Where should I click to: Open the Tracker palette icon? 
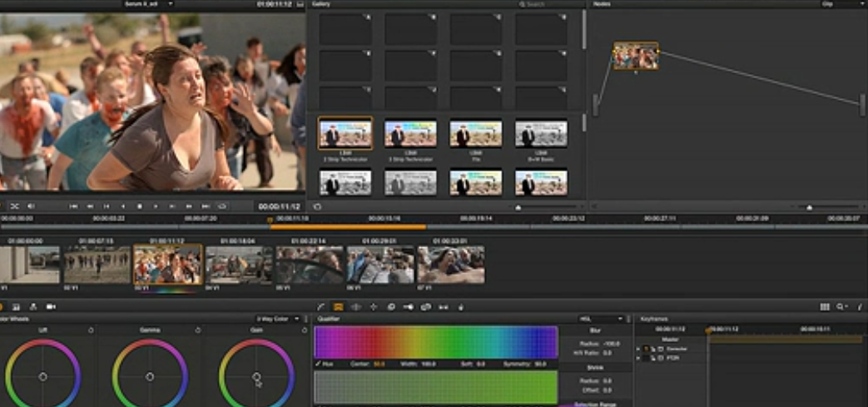[373, 307]
